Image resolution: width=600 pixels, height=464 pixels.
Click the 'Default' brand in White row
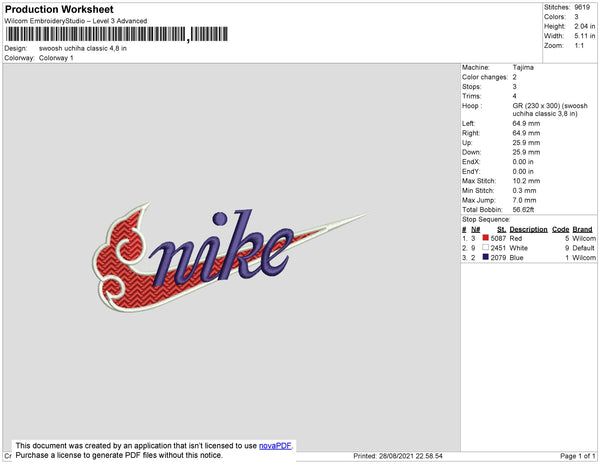584,248
